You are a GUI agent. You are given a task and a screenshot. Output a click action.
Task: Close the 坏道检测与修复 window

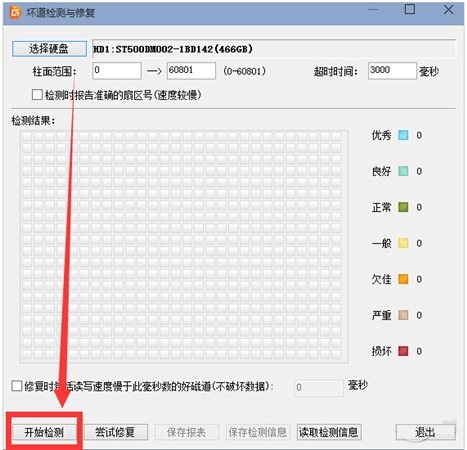pos(449,9)
